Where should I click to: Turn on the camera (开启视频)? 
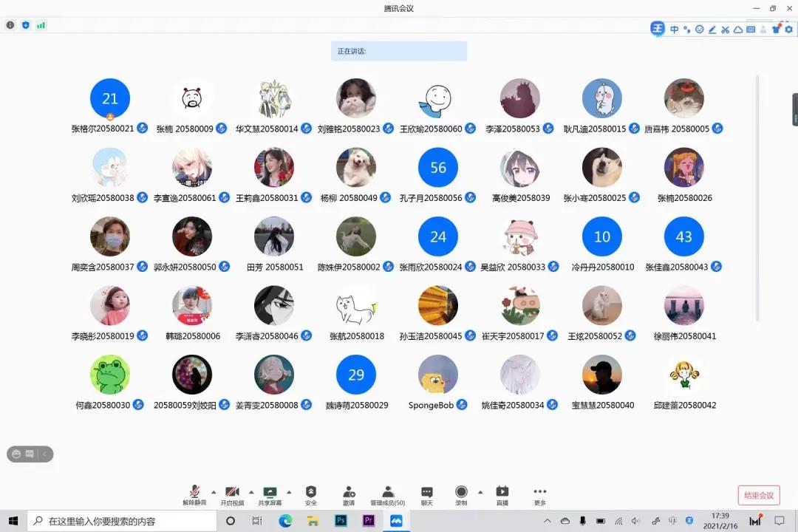click(x=232, y=493)
